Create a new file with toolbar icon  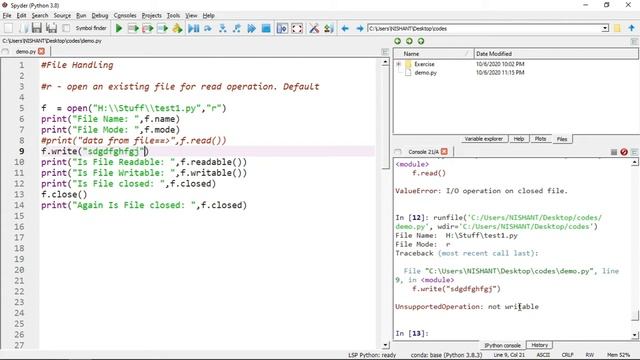pos(8,28)
